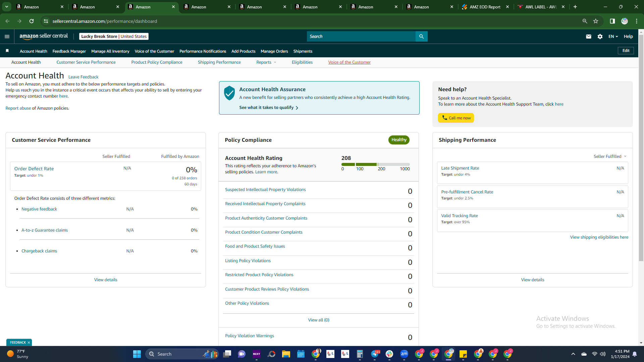The height and width of the screenshot is (362, 644).
Task: Open the Windows notification bell
Action: point(635,354)
